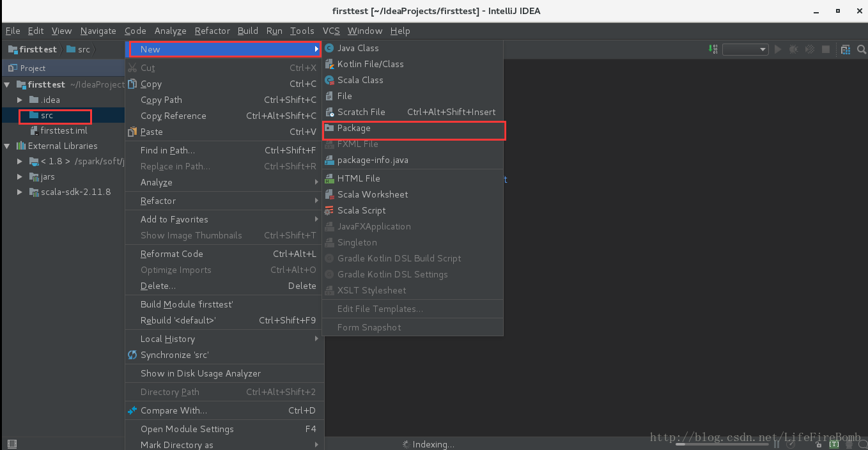Expand the jars library node
Screen dimensions: 868x450
tap(20, 176)
